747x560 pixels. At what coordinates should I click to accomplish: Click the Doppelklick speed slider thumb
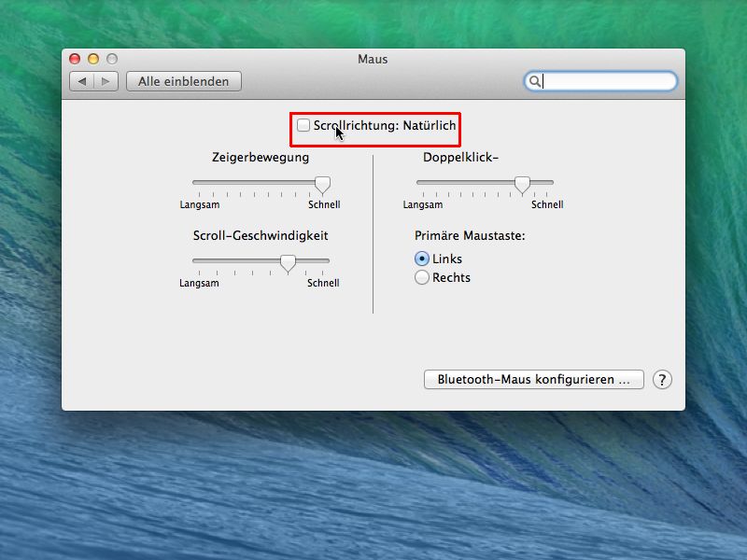[522, 185]
